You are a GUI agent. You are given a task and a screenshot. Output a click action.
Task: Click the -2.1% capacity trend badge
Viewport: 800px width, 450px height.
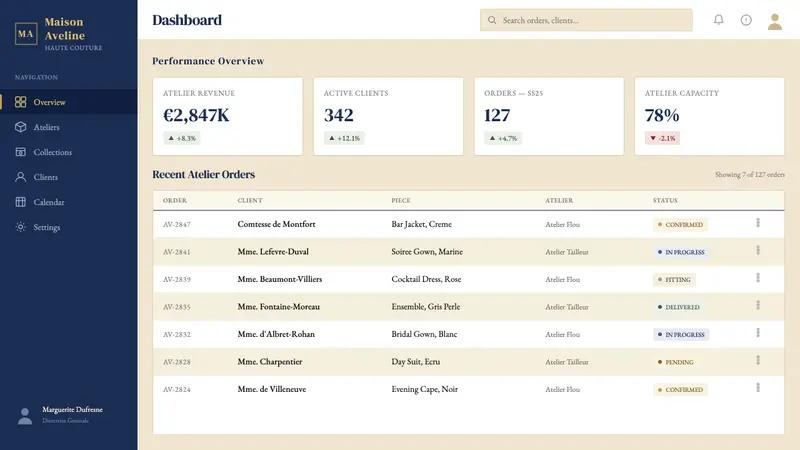click(662, 138)
